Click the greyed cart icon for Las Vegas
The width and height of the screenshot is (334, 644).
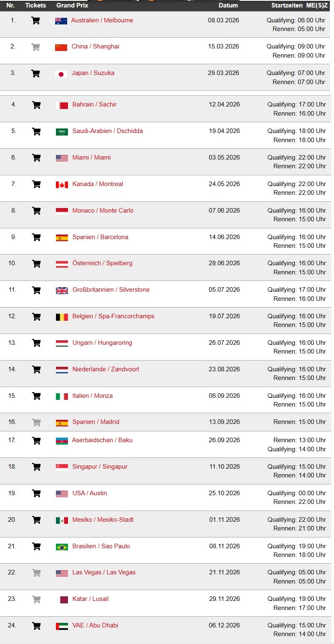tap(36, 573)
